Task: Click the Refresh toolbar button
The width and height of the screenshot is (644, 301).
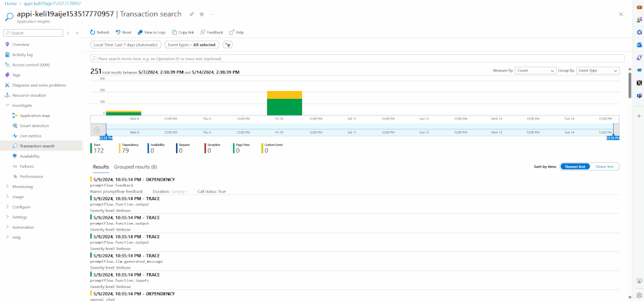Action: coord(100,32)
